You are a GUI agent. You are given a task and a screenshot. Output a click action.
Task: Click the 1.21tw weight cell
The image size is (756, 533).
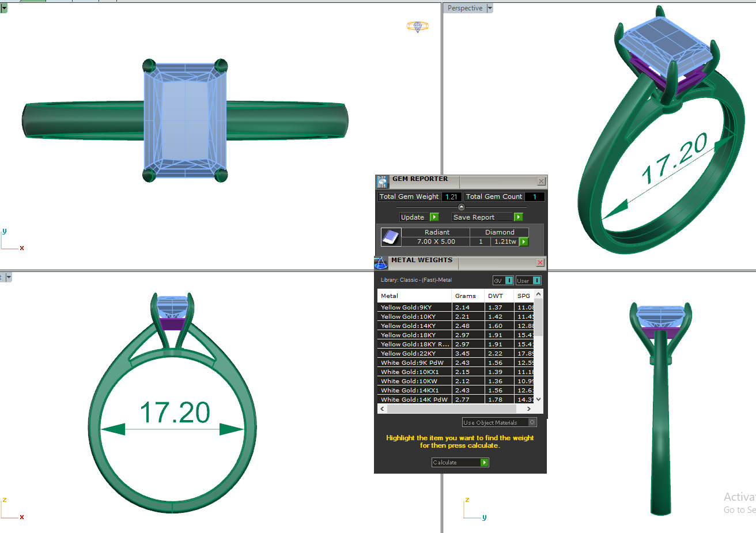click(x=505, y=241)
